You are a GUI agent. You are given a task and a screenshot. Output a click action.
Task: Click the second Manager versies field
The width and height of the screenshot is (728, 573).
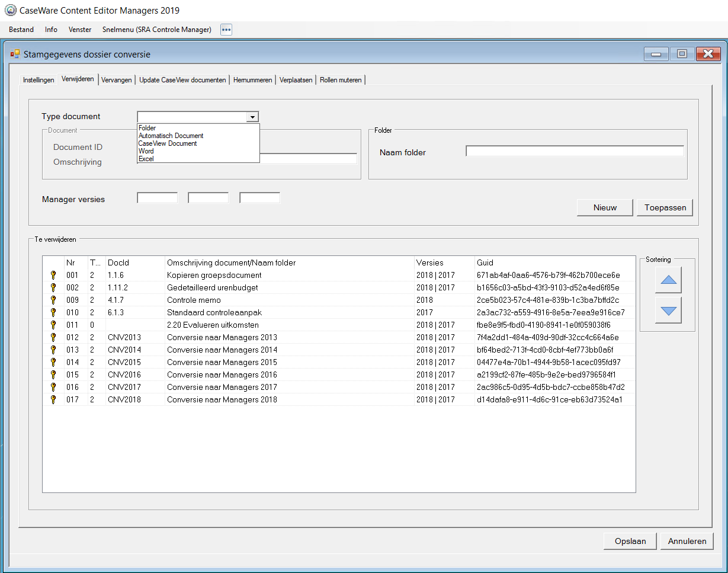tap(209, 198)
